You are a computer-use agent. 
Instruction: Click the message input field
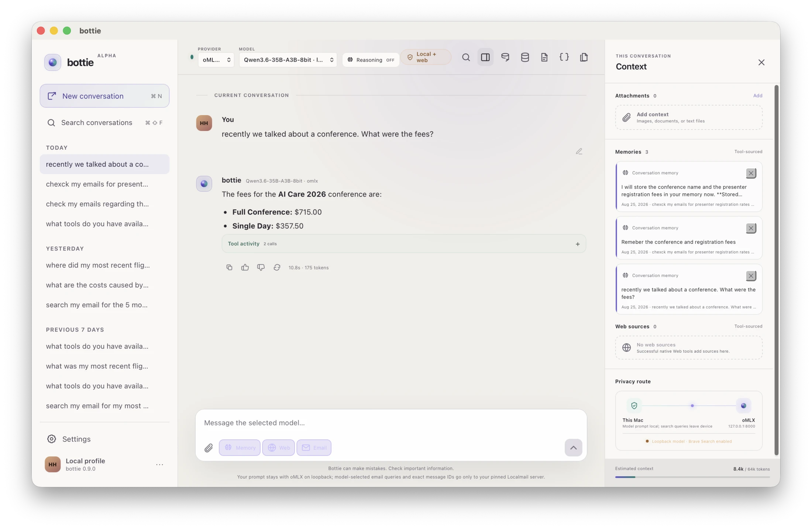(391, 423)
